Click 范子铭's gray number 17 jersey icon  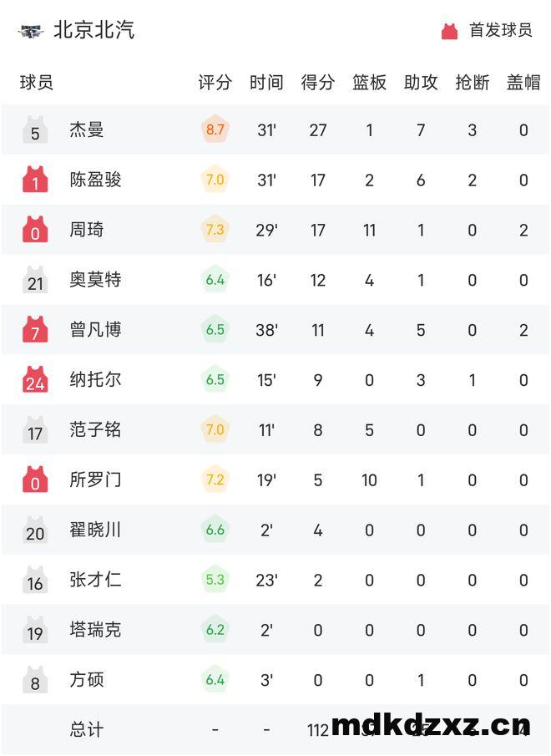(35, 429)
